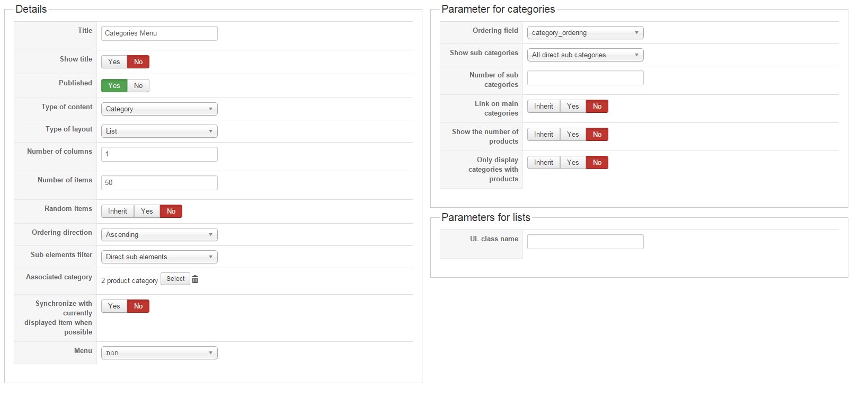868x397 pixels.
Task: Enable Synchronize with currently displayed item
Action: click(x=114, y=306)
